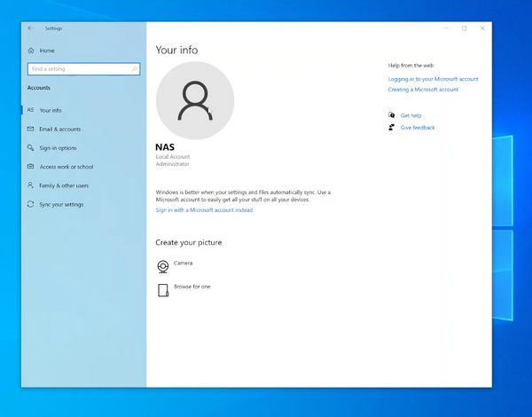Open Give feedback from the help section
This screenshot has width=532, height=417.
(x=418, y=128)
